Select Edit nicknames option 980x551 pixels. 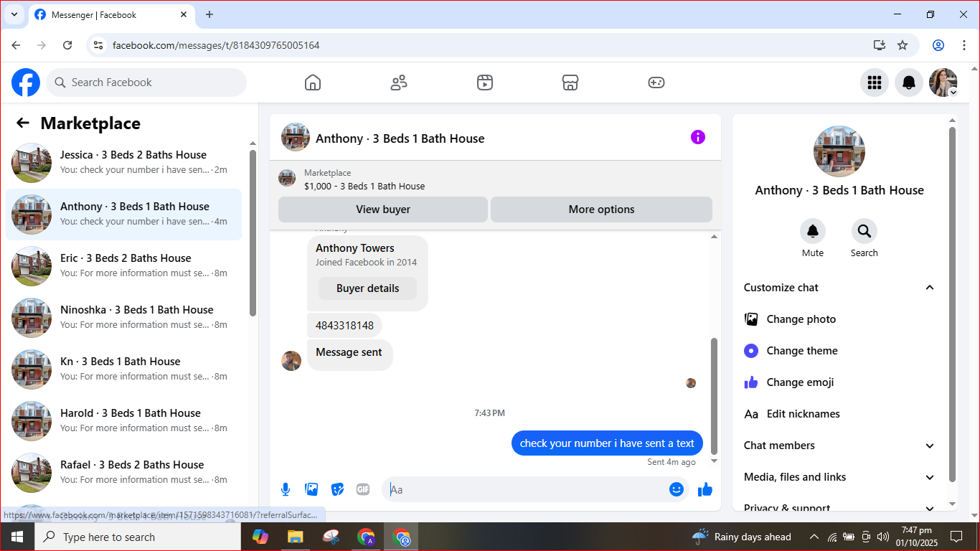[x=839, y=414]
